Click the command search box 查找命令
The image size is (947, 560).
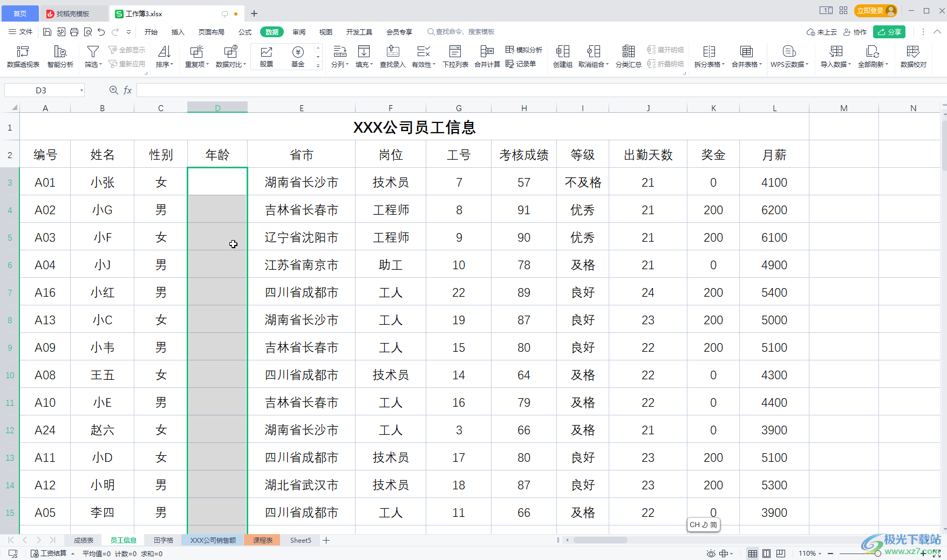(460, 32)
